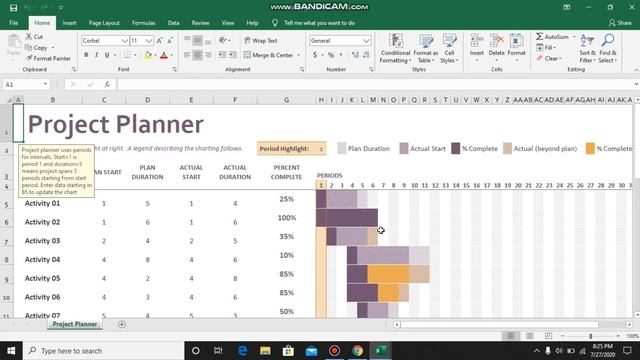Switch to Normal view in status bar
Viewport: 640px width, 360px height.
pyautogui.click(x=511, y=336)
